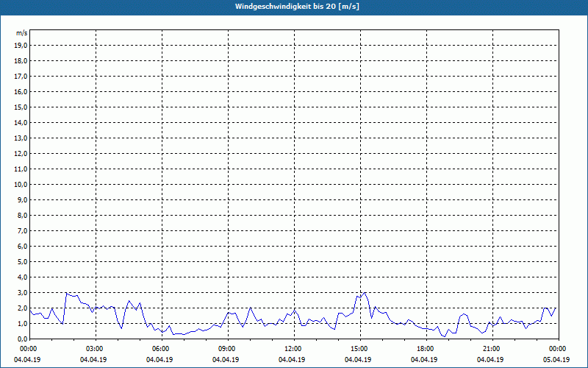
Task: Select the 03:00 time axis label
Action: click(95, 348)
